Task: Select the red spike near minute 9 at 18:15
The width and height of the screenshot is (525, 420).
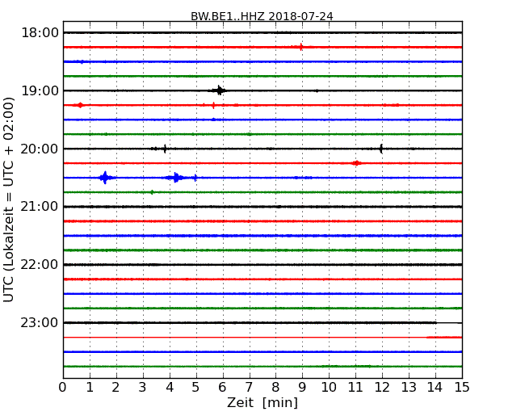Action: click(301, 47)
